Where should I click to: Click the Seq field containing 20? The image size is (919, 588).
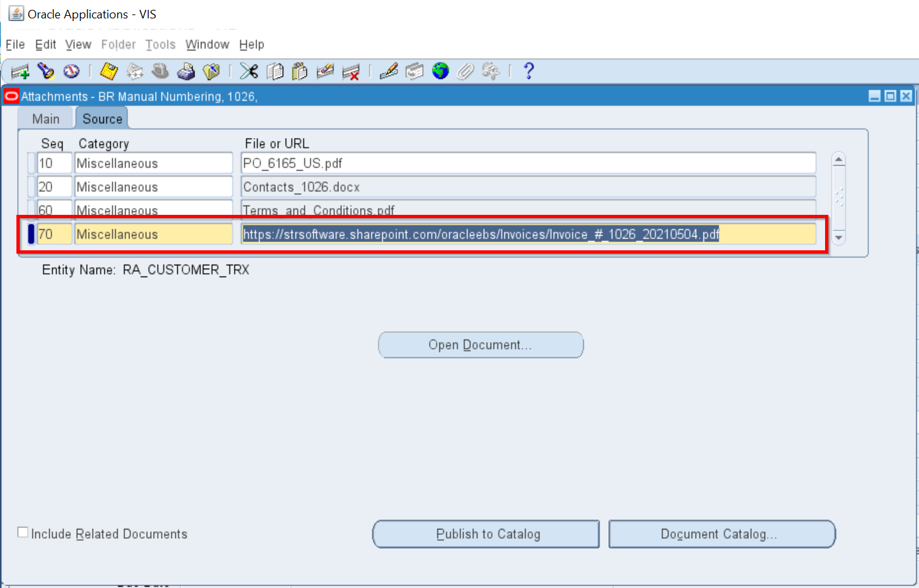pos(55,187)
